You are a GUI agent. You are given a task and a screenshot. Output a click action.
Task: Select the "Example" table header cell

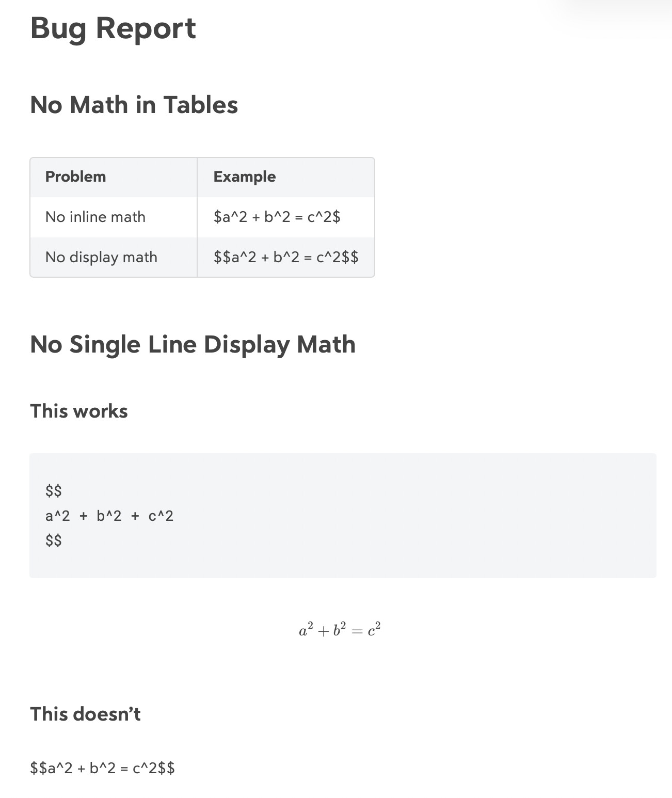(x=244, y=177)
